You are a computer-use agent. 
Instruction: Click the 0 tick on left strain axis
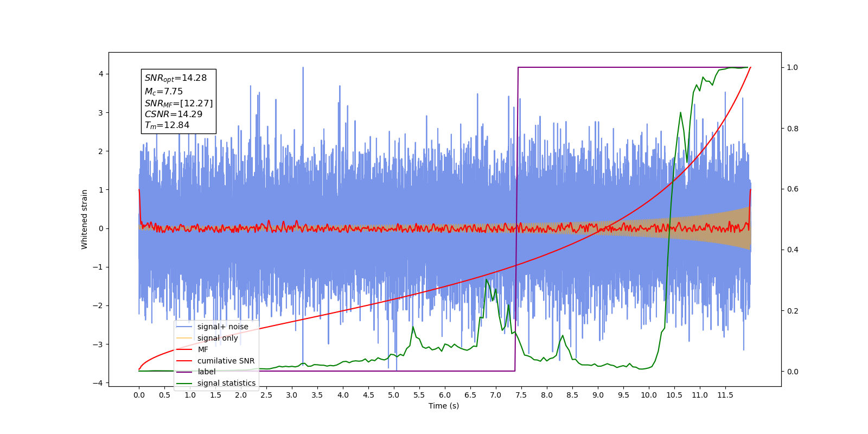[x=101, y=228]
